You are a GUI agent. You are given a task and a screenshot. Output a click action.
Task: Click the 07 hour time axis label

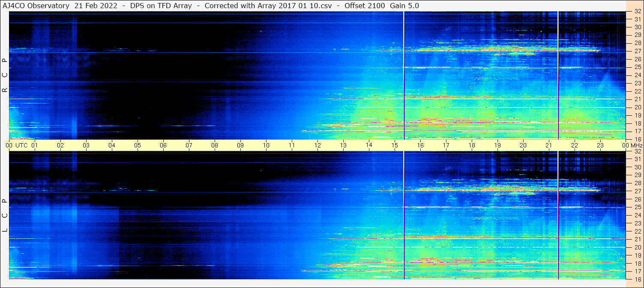(x=189, y=145)
